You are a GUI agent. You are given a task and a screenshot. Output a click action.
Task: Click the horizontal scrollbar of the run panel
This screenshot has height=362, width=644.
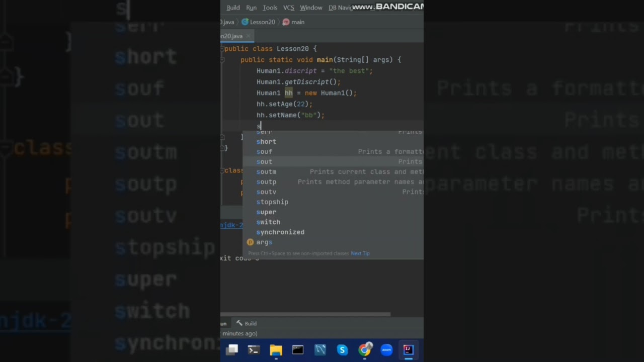click(x=305, y=314)
